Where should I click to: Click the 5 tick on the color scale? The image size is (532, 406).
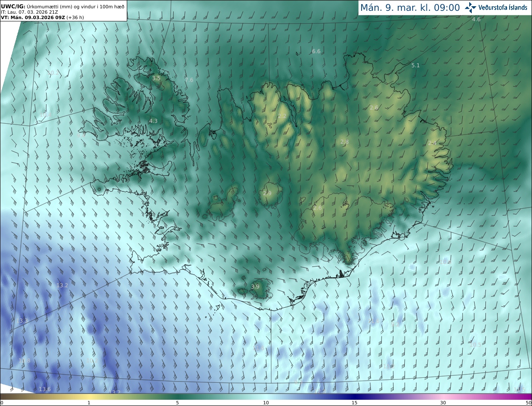coord(177,403)
